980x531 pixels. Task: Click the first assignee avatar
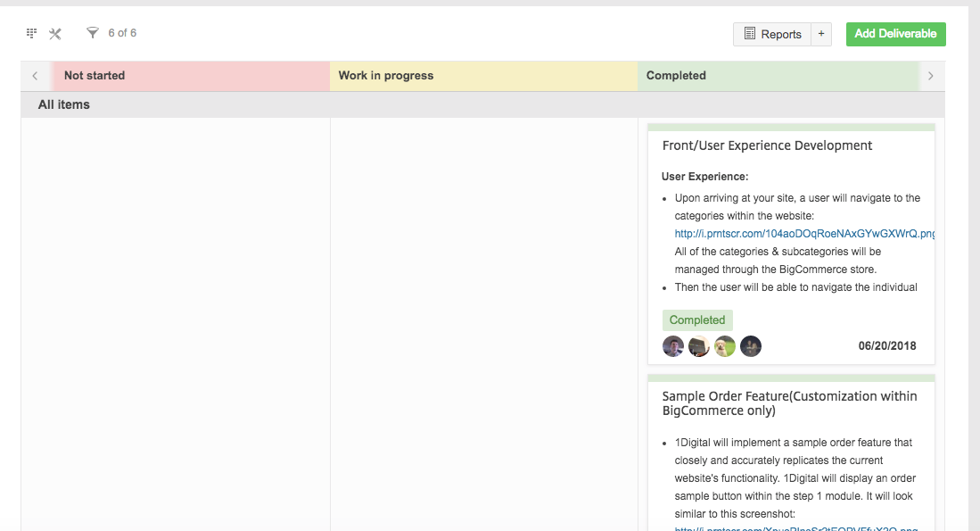point(673,346)
